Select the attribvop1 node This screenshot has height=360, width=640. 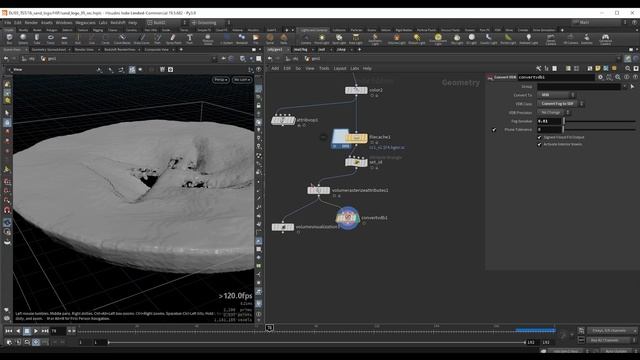283,120
